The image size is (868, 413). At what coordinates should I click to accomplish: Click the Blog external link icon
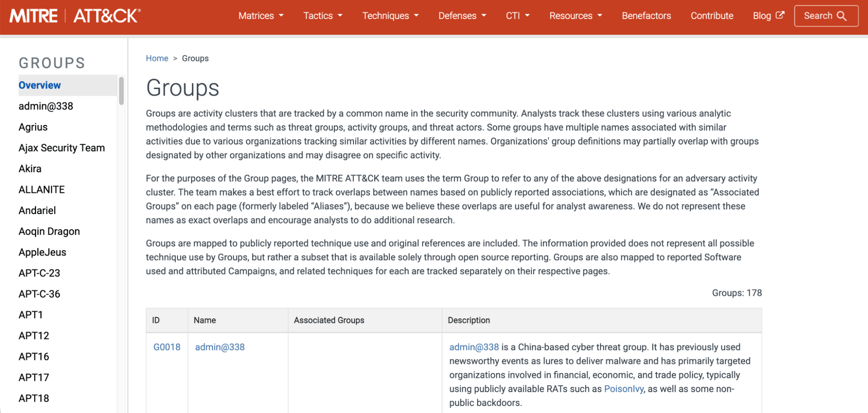click(x=780, y=15)
